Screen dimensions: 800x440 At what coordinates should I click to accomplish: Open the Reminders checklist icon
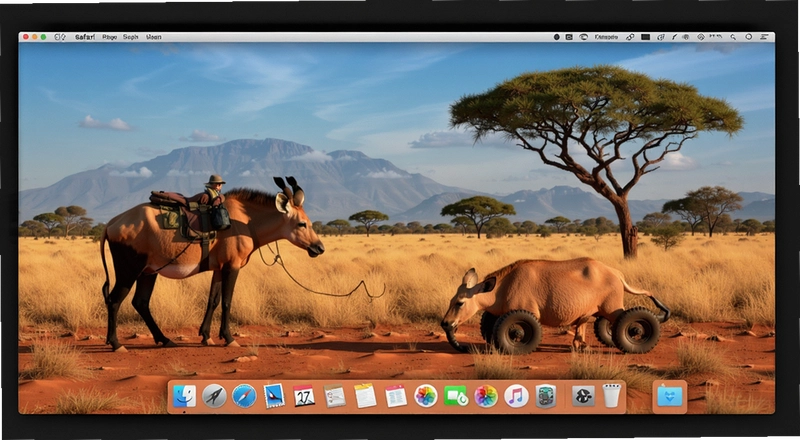335,396
